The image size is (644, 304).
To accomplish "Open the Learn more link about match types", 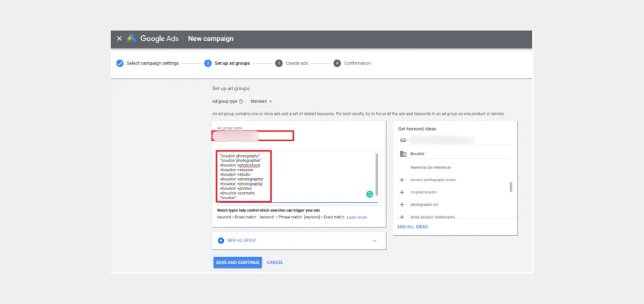I will pyautogui.click(x=357, y=218).
